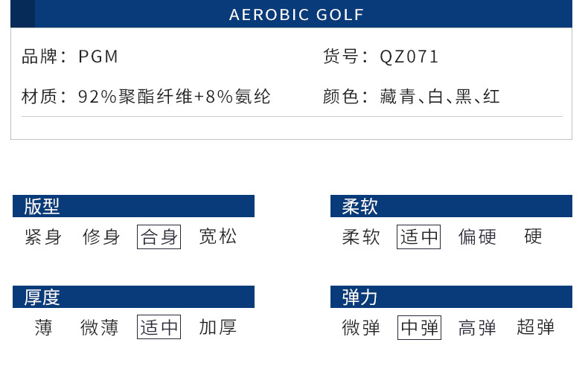Screen dimensions: 588x392
Task: Select the 微薄 thickness option
Action: click(x=100, y=327)
